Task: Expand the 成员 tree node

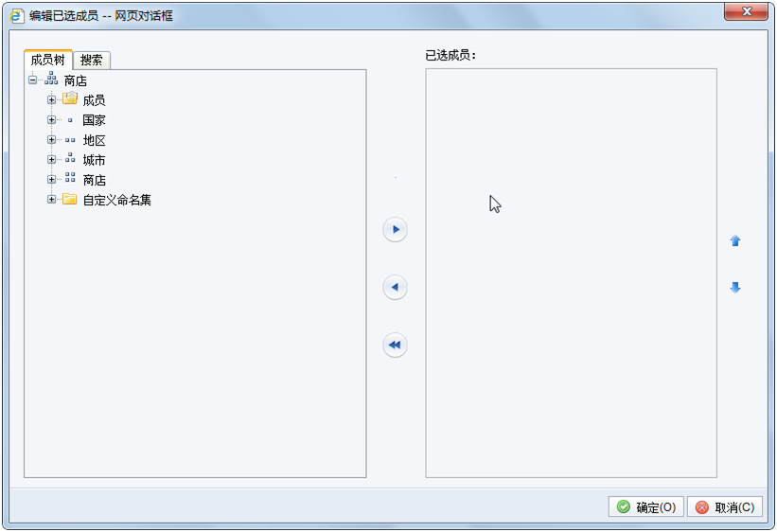Action: click(51, 100)
